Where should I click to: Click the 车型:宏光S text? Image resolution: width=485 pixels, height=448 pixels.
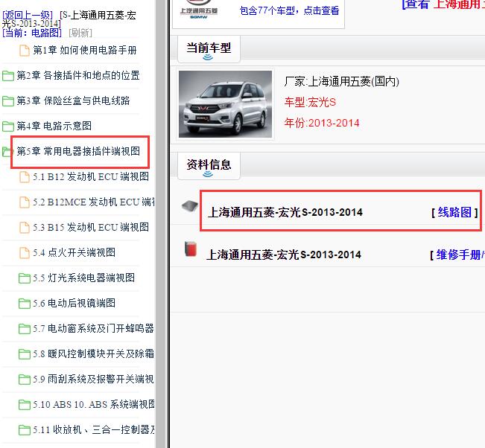click(x=310, y=102)
